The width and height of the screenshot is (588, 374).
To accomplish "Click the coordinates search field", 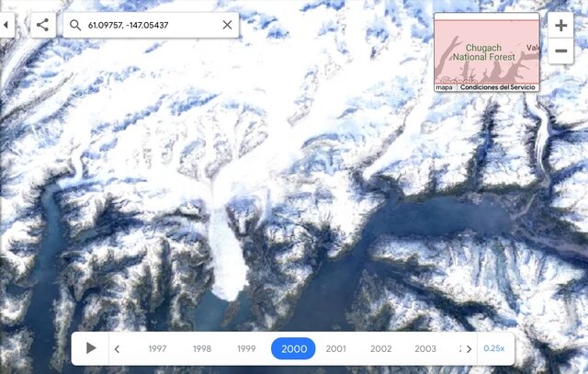I will [x=151, y=25].
